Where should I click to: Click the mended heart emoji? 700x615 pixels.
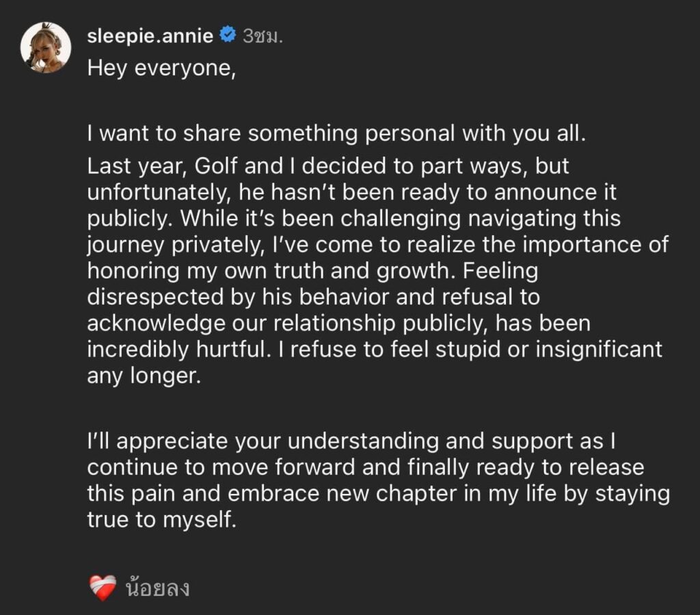pos(103,588)
